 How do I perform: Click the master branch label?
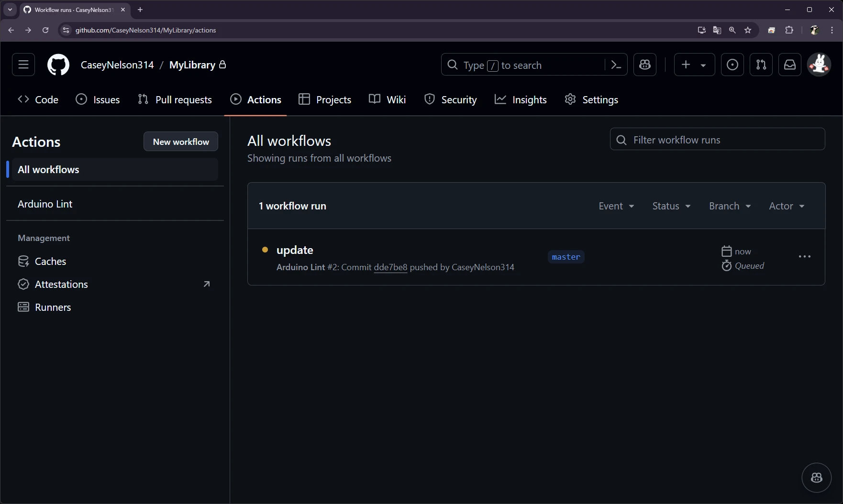tap(566, 257)
